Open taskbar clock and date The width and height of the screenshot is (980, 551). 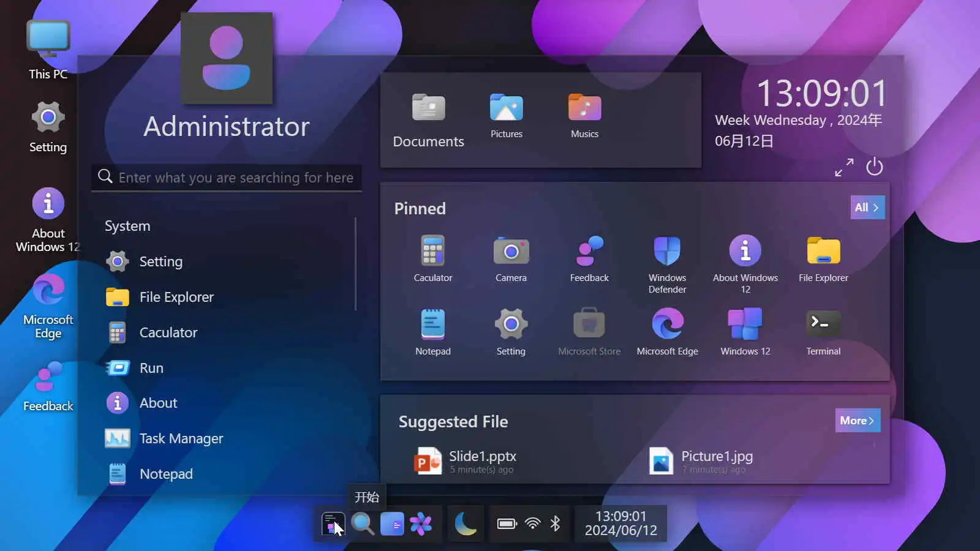620,523
